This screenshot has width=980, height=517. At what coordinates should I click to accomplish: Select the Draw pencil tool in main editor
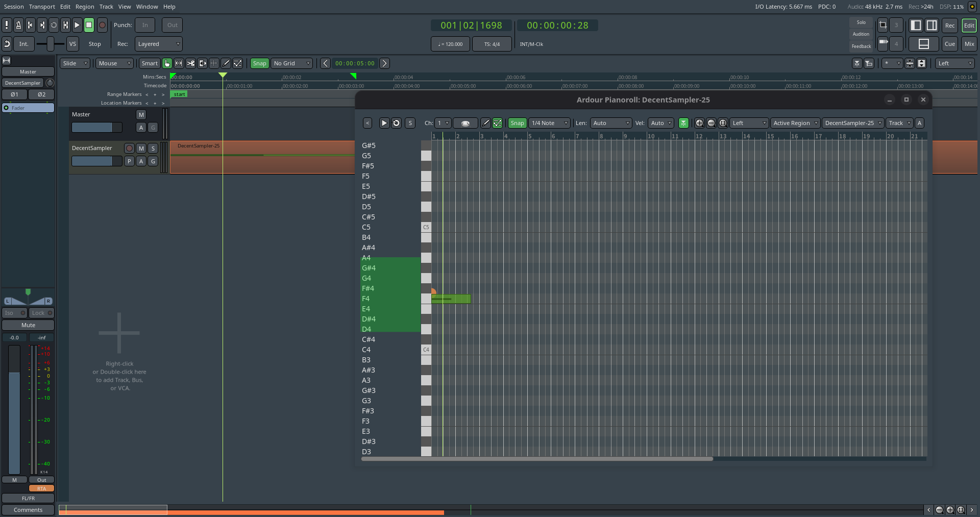point(226,63)
